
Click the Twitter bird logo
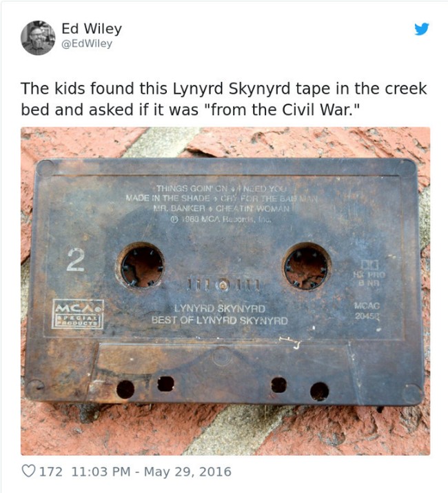pos(422,29)
